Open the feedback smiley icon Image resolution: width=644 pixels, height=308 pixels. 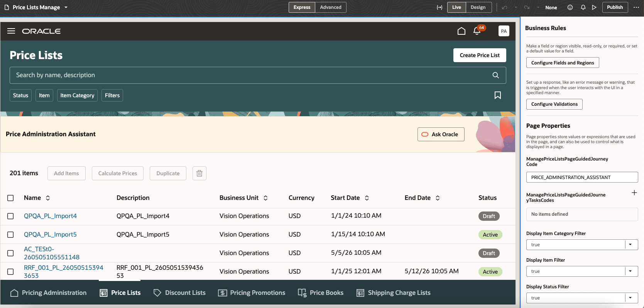[570, 7]
